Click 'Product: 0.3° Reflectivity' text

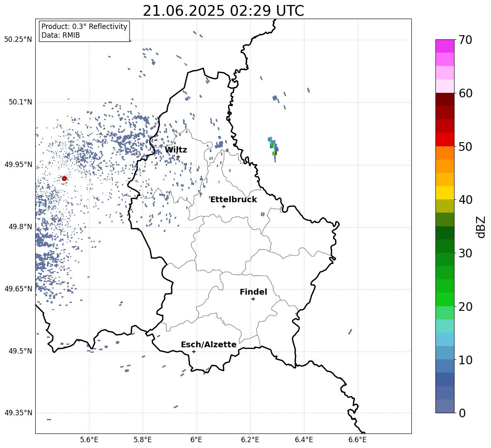tap(84, 27)
